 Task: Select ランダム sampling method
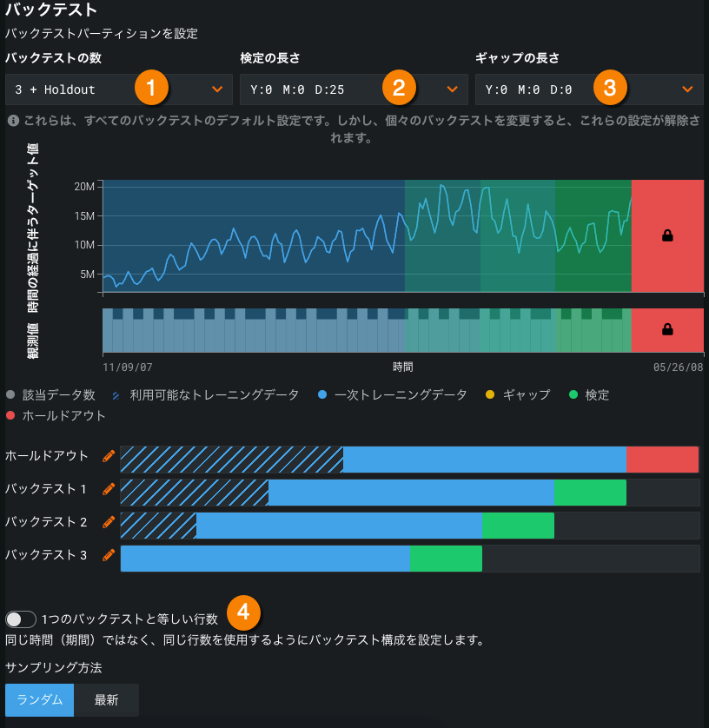pyautogui.click(x=40, y=699)
